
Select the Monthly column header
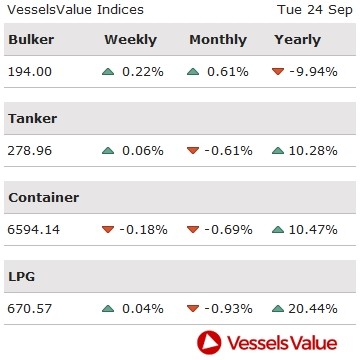pyautogui.click(x=218, y=40)
